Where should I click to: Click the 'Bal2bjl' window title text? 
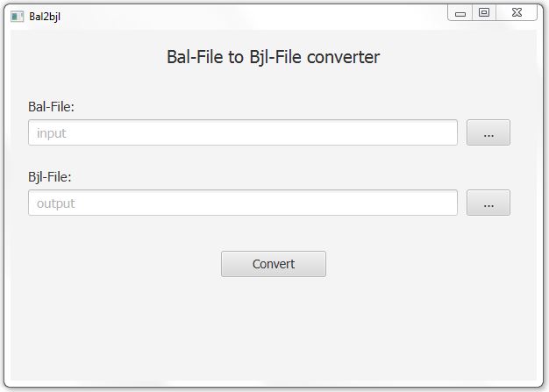pos(45,16)
